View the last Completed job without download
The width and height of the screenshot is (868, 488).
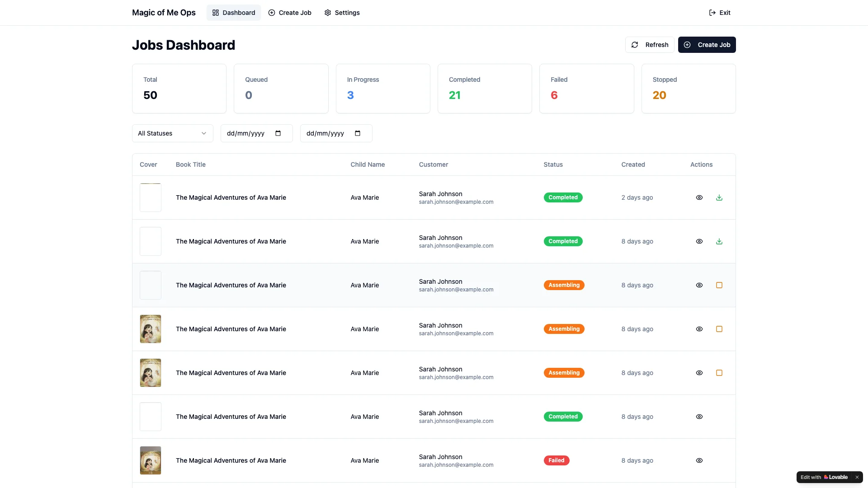(699, 417)
